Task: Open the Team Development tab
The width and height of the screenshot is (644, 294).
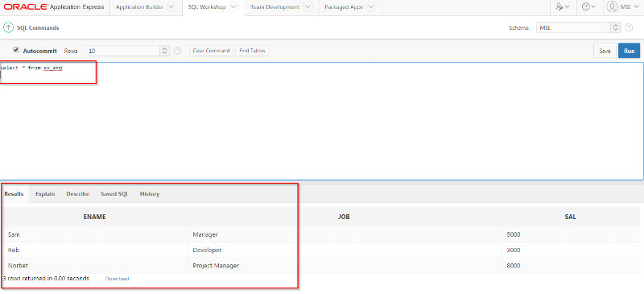Action: pos(275,7)
